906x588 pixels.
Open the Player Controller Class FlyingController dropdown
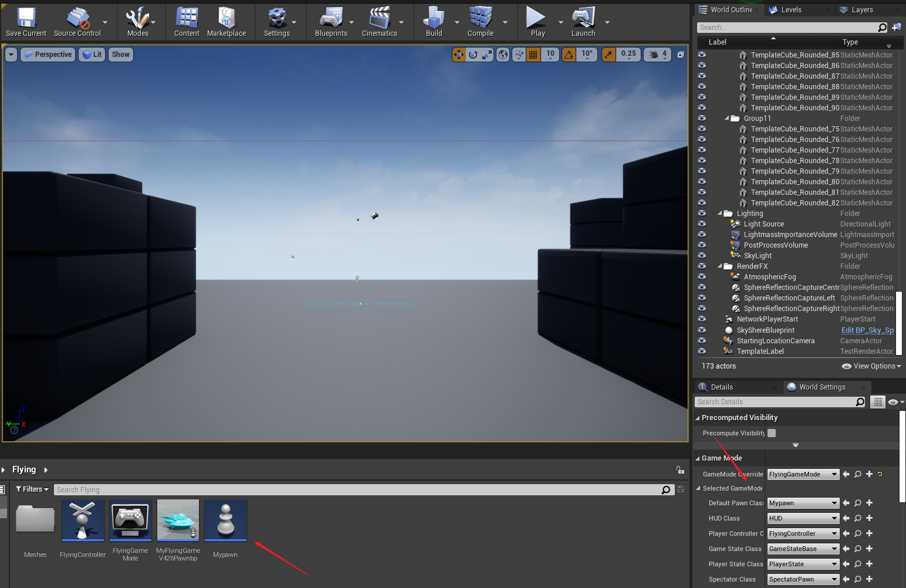(803, 533)
